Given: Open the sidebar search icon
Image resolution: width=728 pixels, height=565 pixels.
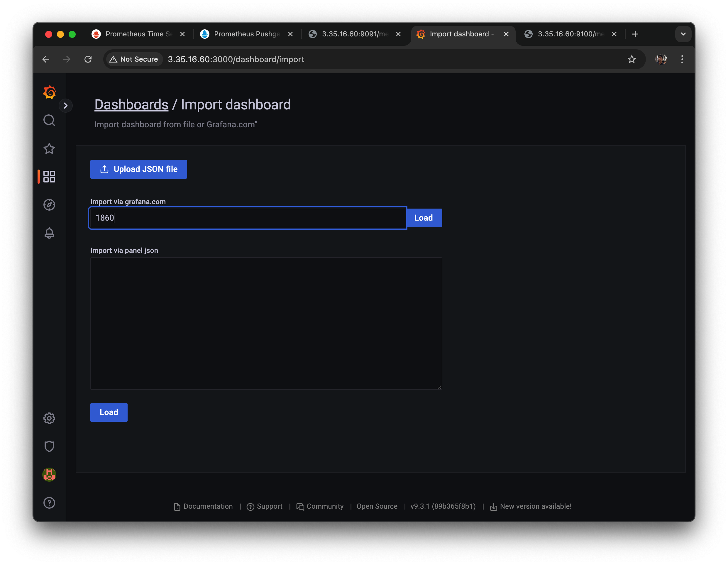Looking at the screenshot, I should [49, 120].
